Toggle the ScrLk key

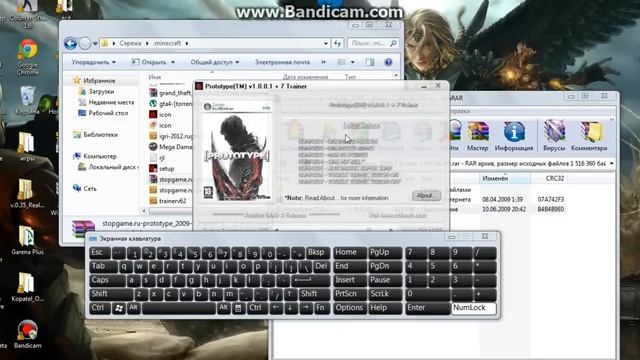(x=385, y=294)
